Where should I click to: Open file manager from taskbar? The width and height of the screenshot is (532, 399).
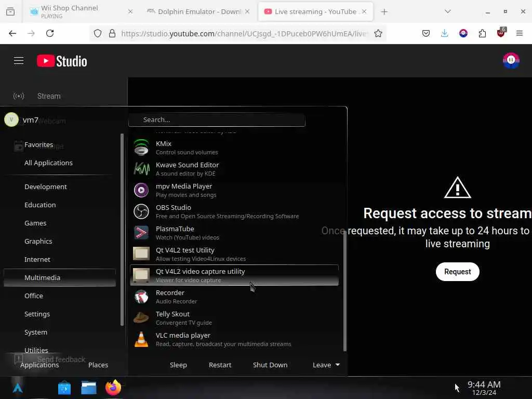click(x=88, y=388)
